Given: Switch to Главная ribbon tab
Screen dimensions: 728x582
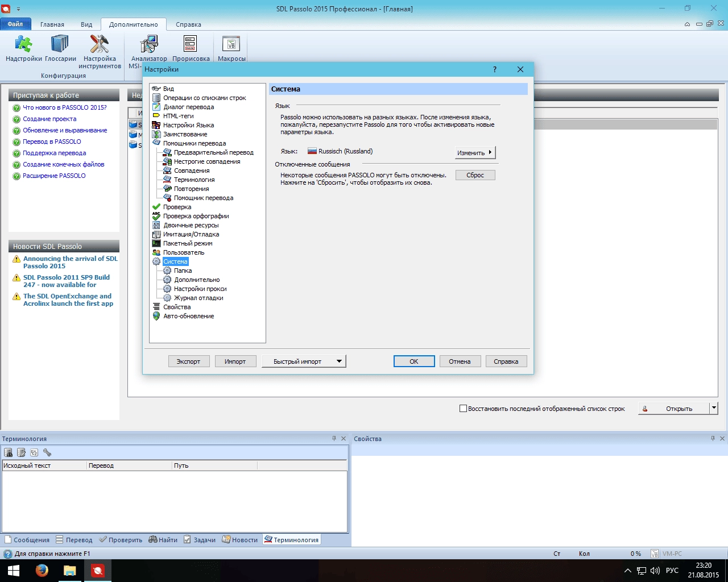Looking at the screenshot, I should 52,24.
